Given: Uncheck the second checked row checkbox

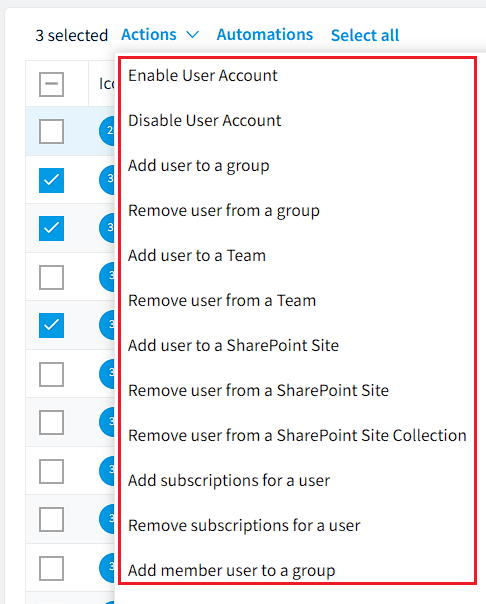Looking at the screenshot, I should [x=51, y=228].
